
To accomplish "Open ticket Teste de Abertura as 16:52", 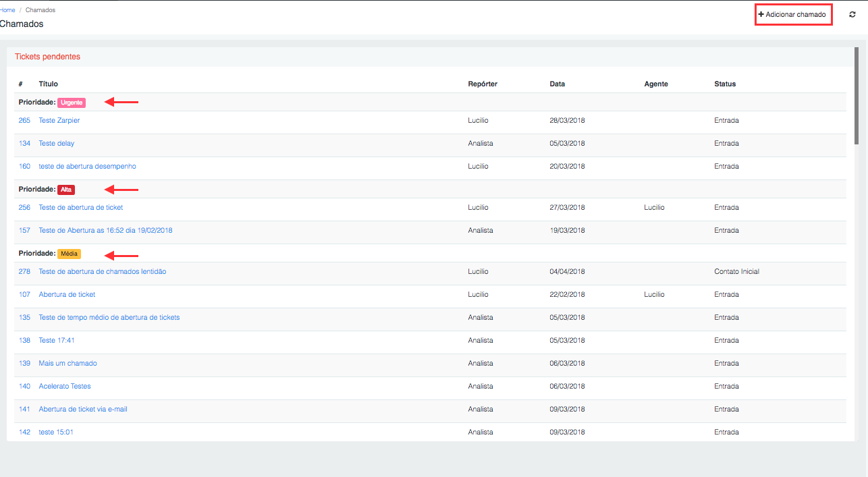I will (105, 230).
